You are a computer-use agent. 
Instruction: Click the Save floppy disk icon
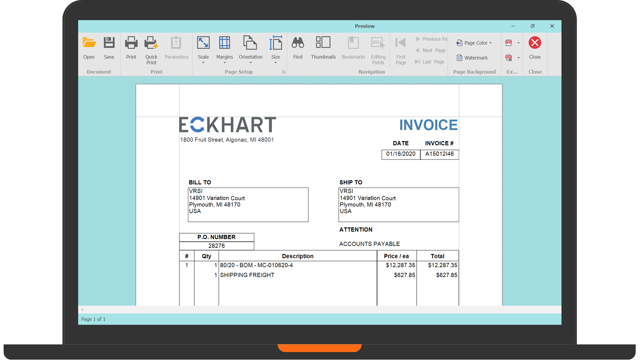[109, 43]
